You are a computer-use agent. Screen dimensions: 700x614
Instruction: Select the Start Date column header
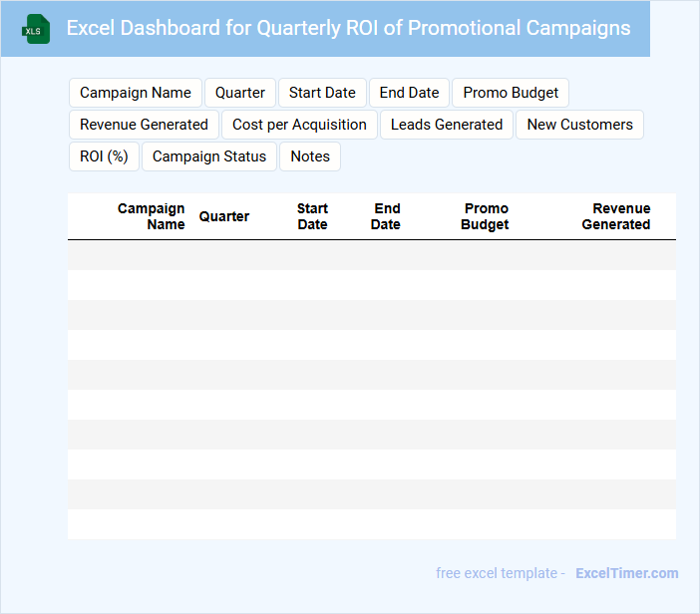(x=312, y=216)
